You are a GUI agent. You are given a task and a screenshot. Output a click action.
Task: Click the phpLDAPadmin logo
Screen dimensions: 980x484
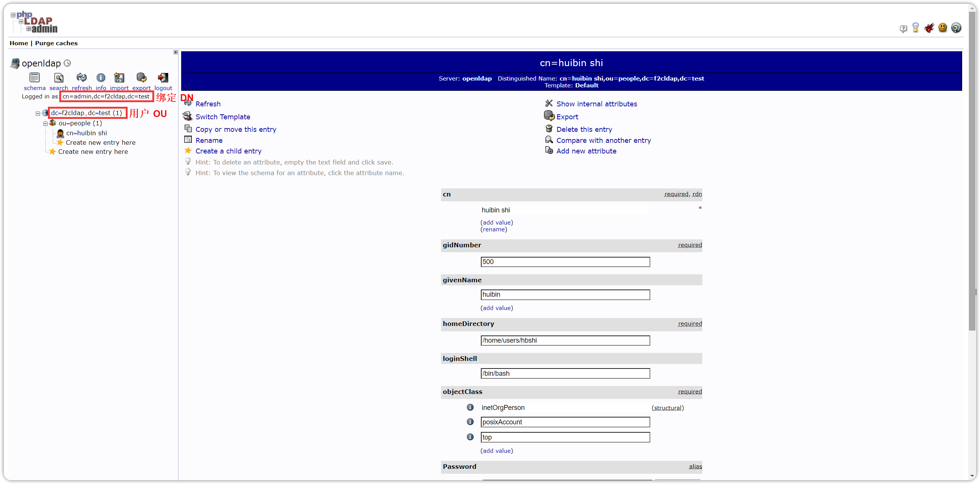pyautogui.click(x=34, y=22)
